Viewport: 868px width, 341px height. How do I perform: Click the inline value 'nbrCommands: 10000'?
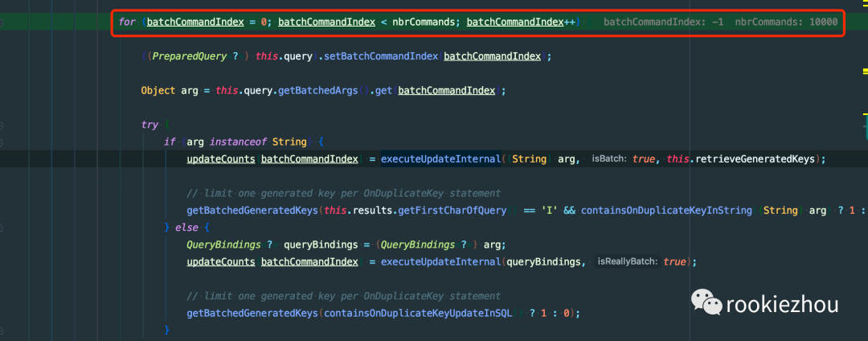pyautogui.click(x=786, y=23)
